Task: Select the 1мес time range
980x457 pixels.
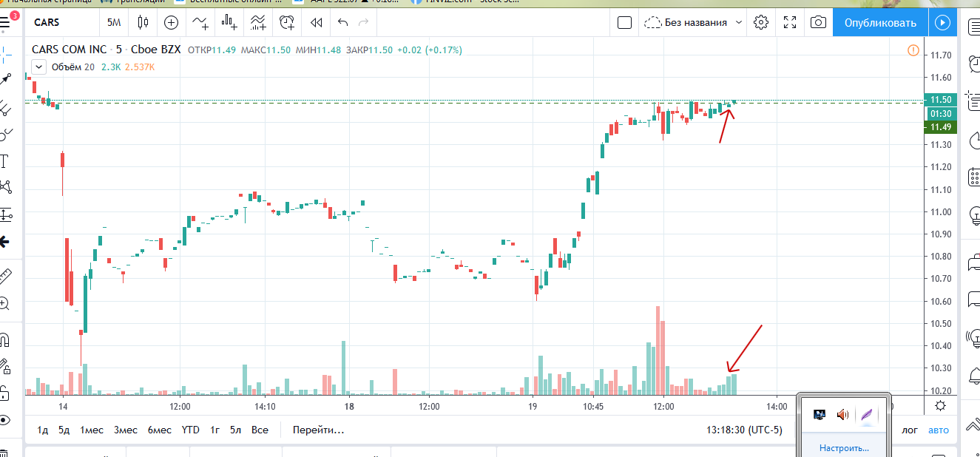Action: coord(92,430)
